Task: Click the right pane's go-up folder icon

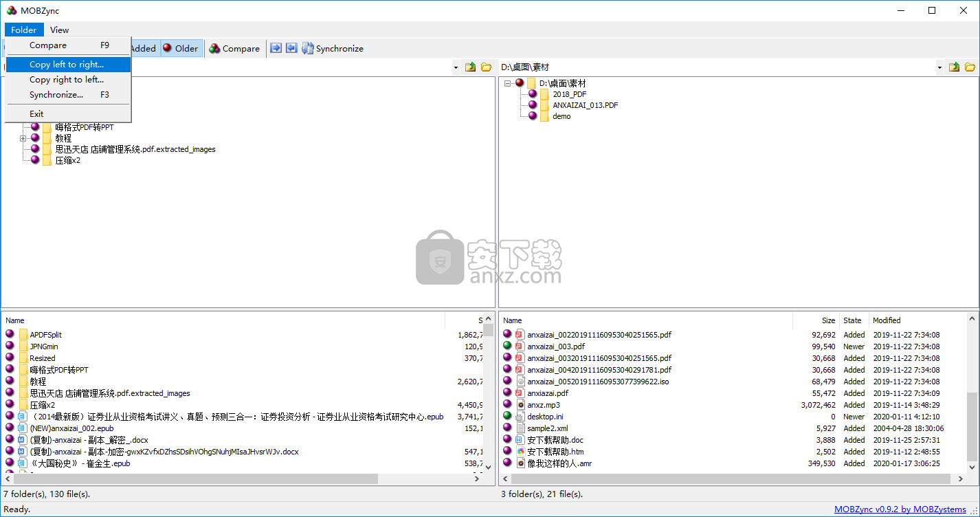Action: [954, 67]
